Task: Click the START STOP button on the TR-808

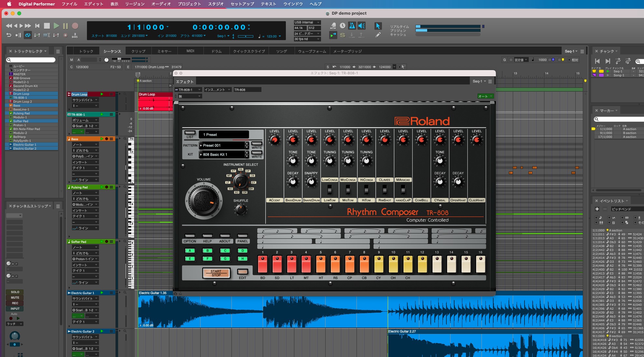Action: pos(216,273)
